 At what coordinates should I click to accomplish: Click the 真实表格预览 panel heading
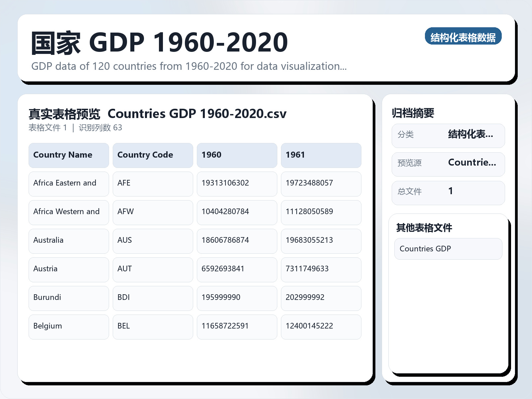pyautogui.click(x=65, y=113)
